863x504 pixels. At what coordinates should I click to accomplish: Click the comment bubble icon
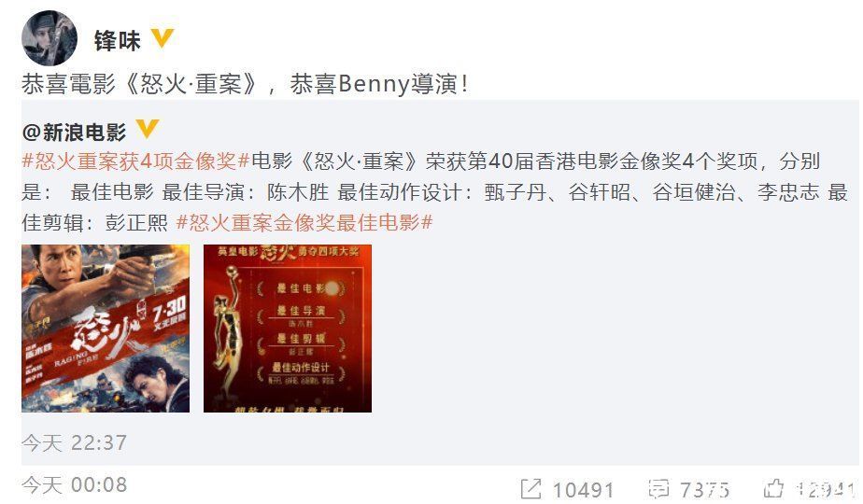point(658,488)
